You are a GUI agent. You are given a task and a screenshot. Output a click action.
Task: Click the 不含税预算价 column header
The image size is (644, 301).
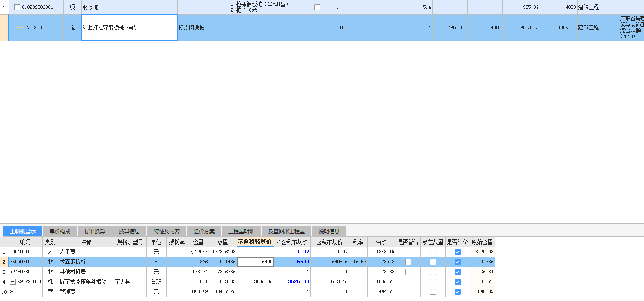(255, 242)
